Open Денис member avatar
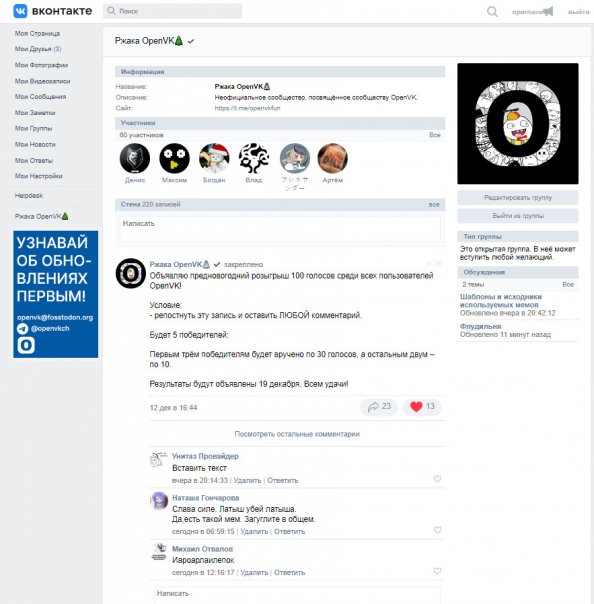The width and height of the screenshot is (594, 604). [x=135, y=158]
